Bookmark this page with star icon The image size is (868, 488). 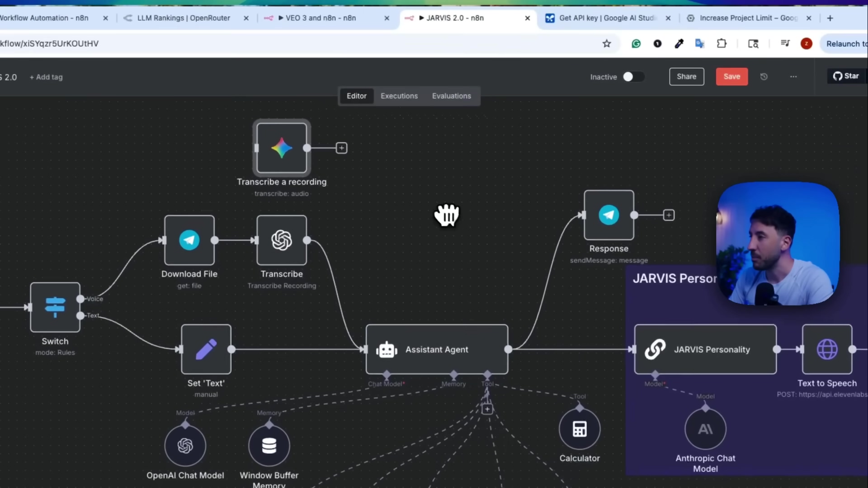(607, 43)
